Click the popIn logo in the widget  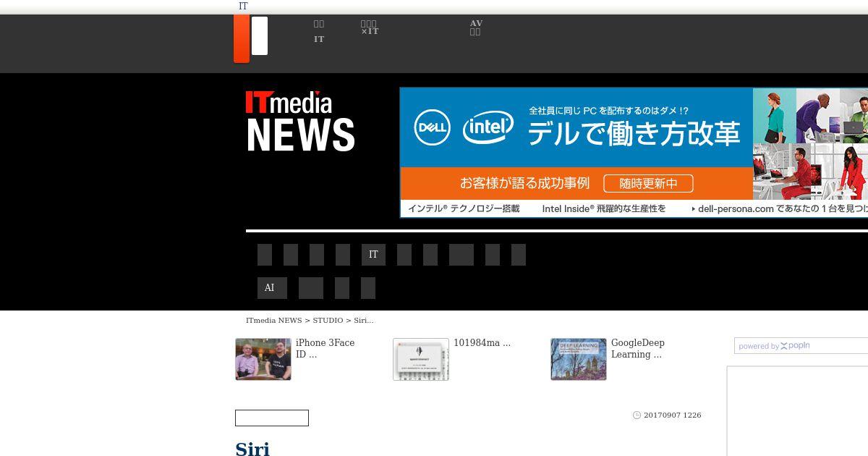point(795,346)
